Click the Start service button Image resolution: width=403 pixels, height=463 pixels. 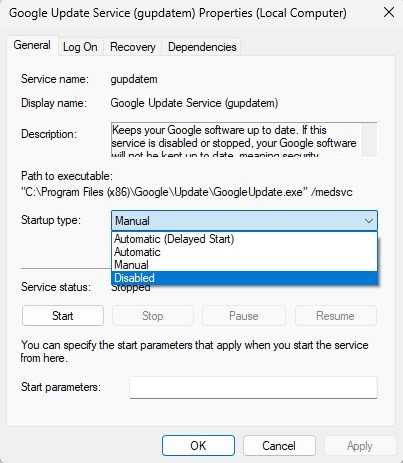tap(63, 316)
